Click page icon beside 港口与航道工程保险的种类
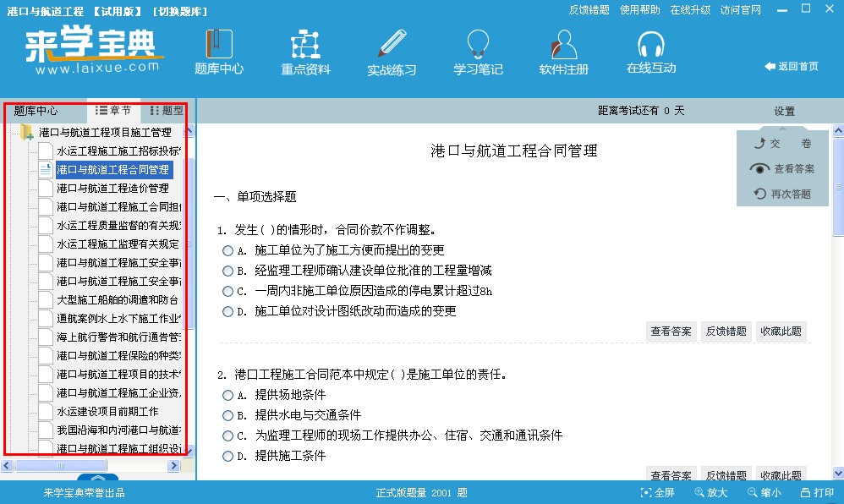 point(46,355)
